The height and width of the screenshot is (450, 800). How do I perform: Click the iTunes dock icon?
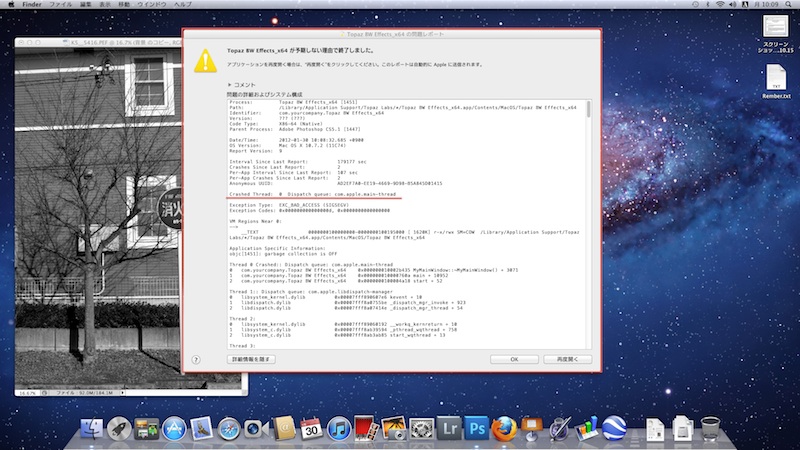click(338, 430)
